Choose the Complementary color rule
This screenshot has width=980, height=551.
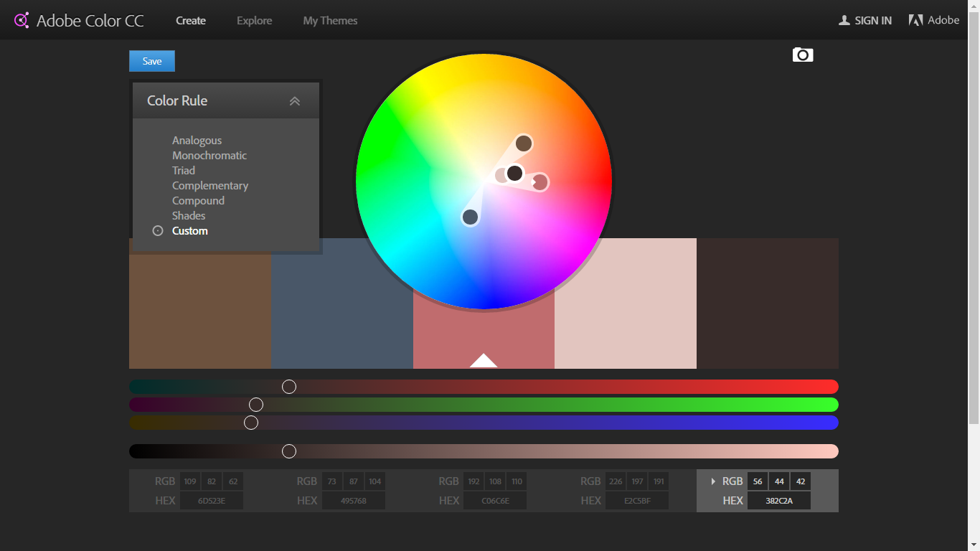pyautogui.click(x=210, y=186)
